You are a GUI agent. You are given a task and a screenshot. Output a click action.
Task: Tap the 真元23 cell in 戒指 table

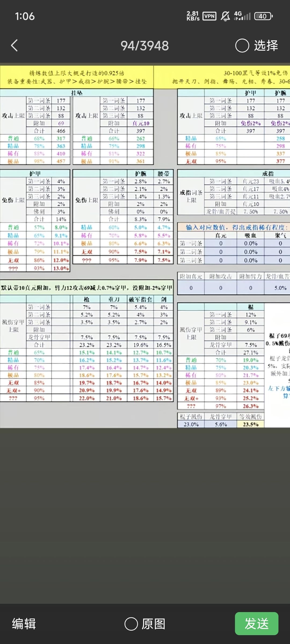point(251,181)
